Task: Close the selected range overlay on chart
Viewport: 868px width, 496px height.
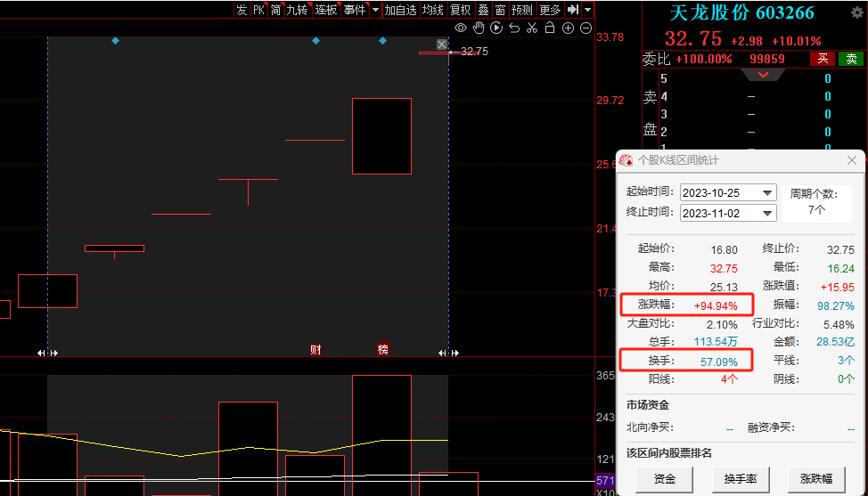Action: click(x=442, y=45)
